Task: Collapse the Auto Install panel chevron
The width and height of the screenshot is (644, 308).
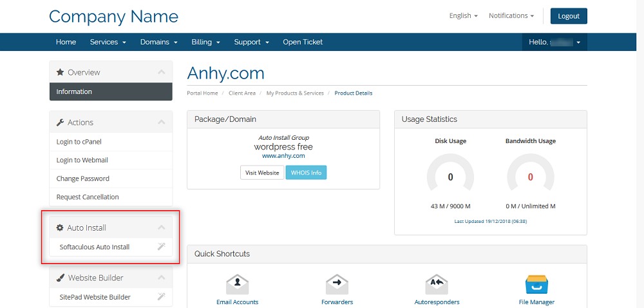Action: click(162, 227)
